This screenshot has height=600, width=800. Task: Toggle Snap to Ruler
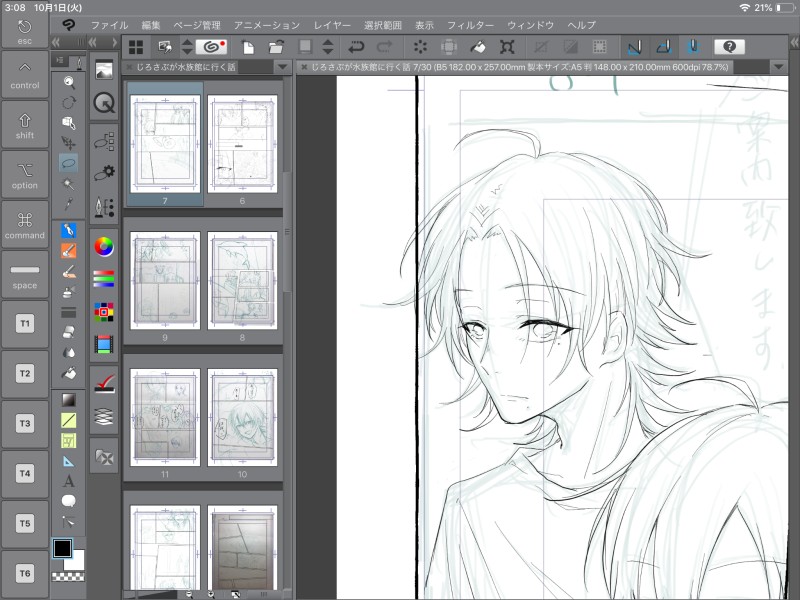tap(633, 46)
